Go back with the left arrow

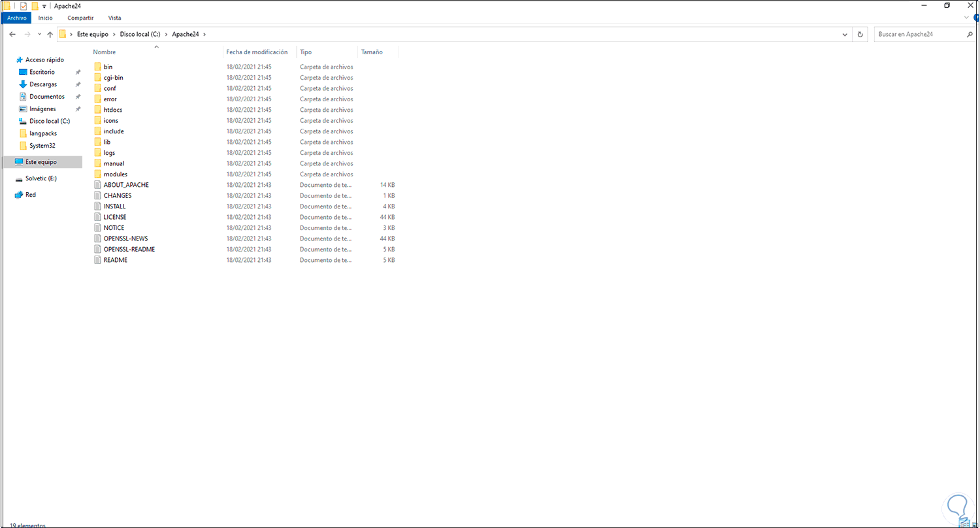(x=12, y=34)
